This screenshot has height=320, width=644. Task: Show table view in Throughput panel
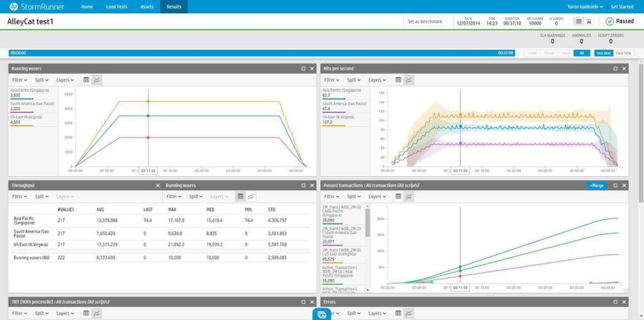tap(241, 197)
